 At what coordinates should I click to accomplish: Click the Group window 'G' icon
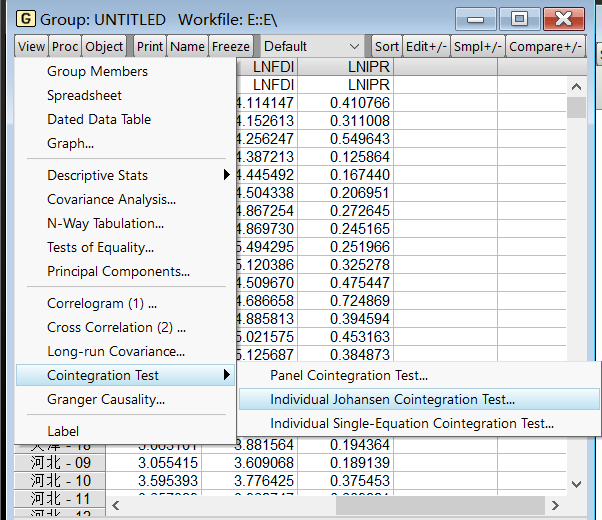point(26,20)
